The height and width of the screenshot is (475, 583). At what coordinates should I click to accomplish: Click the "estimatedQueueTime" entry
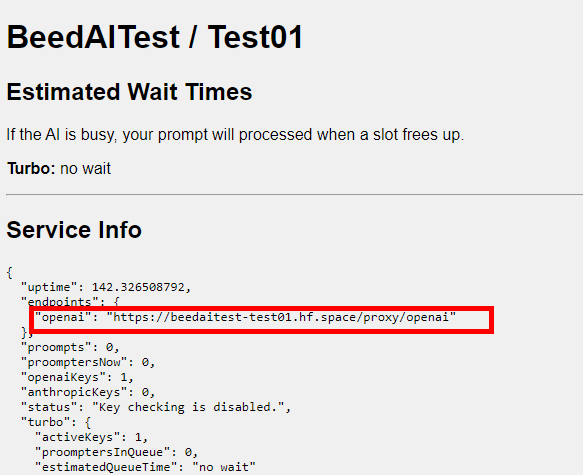point(145,467)
